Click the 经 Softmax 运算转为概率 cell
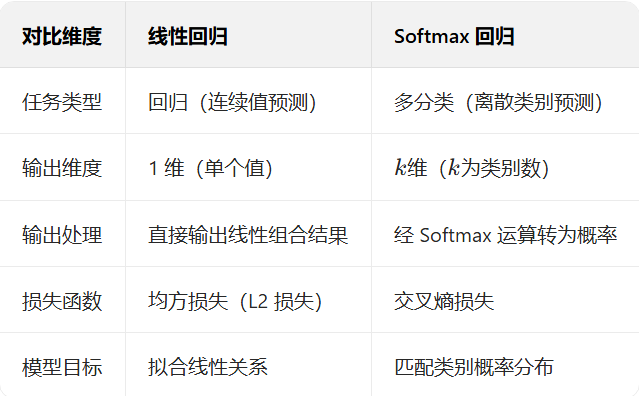 coord(506,235)
